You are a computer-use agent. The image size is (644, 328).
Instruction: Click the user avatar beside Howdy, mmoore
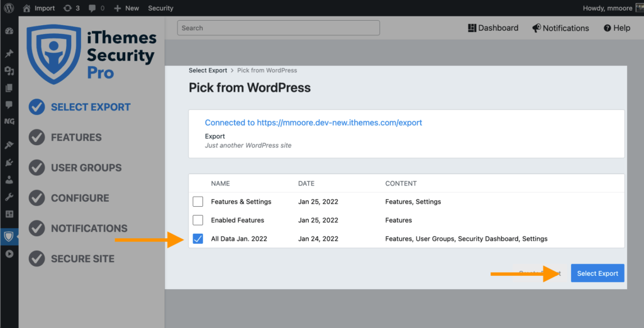pyautogui.click(x=640, y=8)
